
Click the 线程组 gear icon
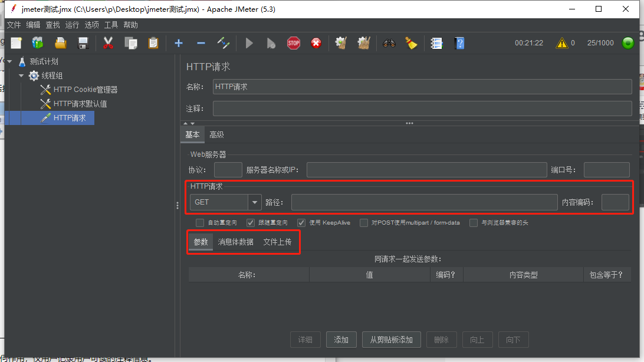tap(34, 75)
